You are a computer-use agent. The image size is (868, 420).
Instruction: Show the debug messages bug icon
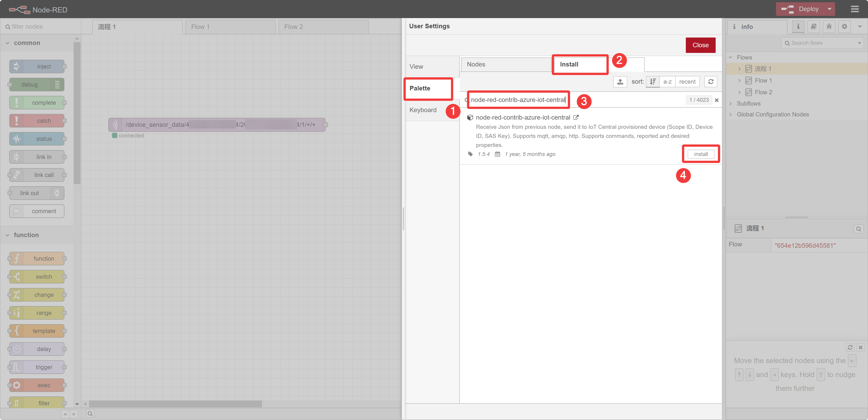click(x=829, y=27)
